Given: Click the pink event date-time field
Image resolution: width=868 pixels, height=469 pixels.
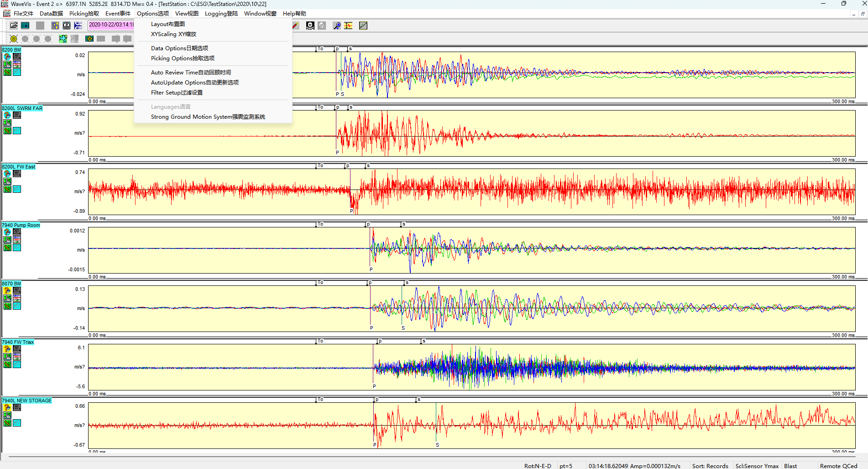Looking at the screenshot, I should coord(111,25).
